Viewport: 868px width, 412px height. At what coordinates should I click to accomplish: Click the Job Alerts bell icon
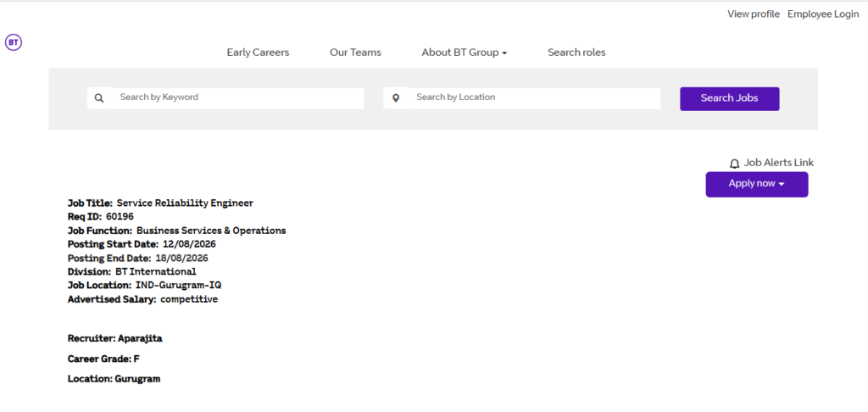pos(735,164)
